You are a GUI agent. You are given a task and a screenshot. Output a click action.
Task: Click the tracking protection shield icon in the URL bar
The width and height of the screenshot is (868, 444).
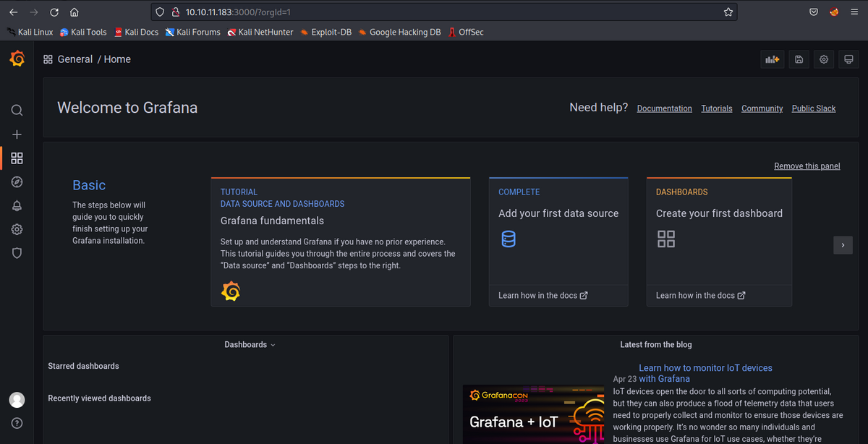coord(161,12)
